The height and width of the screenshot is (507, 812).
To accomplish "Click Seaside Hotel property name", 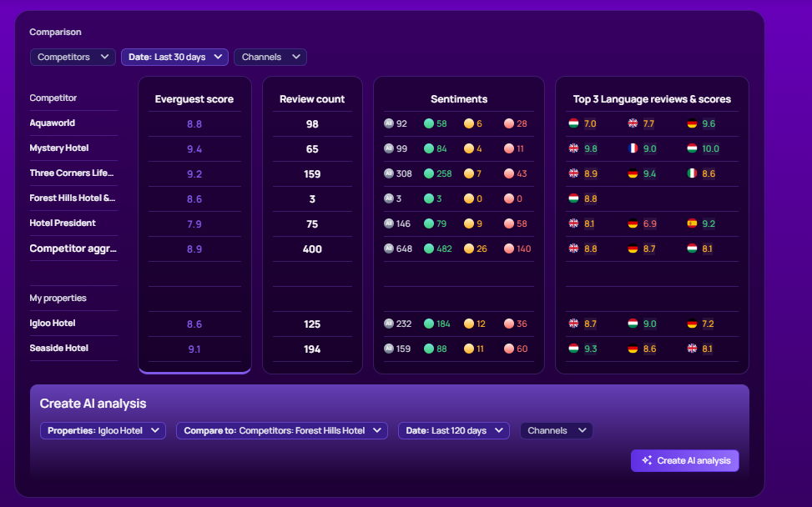I will click(59, 349).
